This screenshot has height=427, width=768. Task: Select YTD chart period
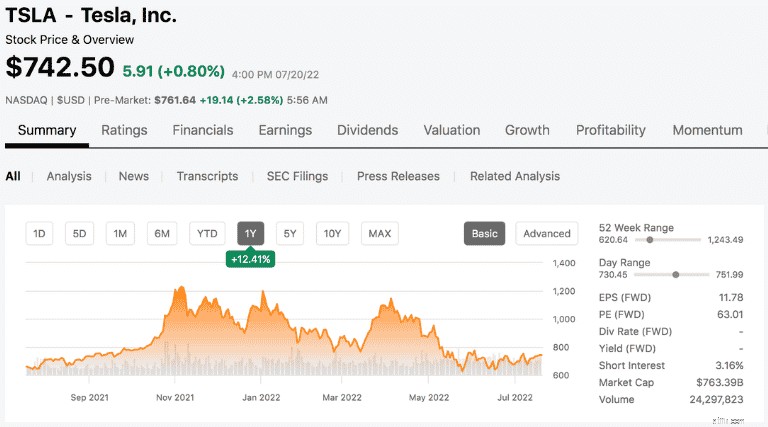pyautogui.click(x=207, y=234)
